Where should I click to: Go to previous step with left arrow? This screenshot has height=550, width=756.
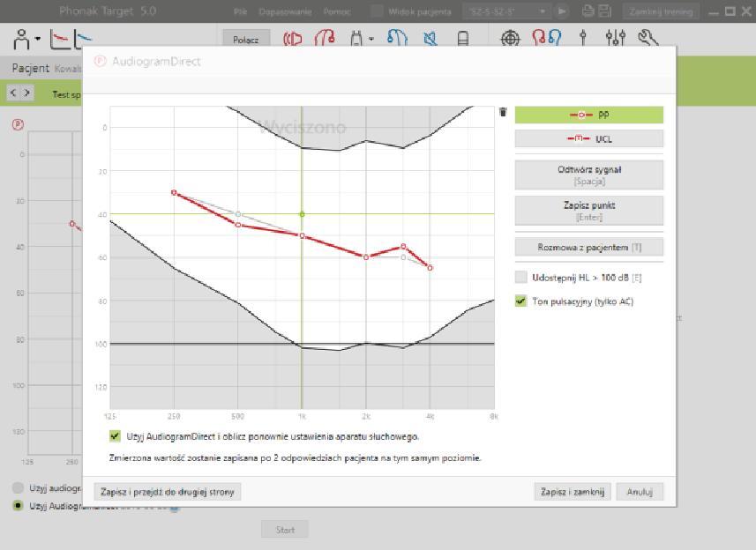[13, 93]
